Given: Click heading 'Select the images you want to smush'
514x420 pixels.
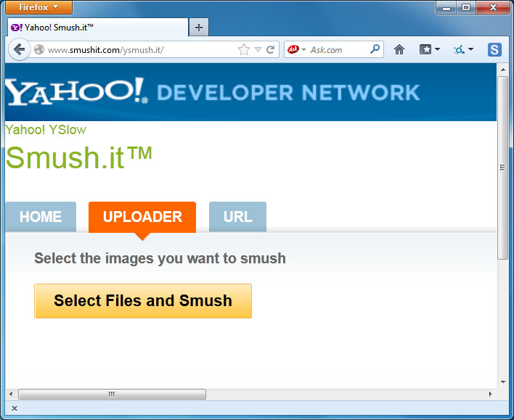Looking at the screenshot, I should pos(160,258).
